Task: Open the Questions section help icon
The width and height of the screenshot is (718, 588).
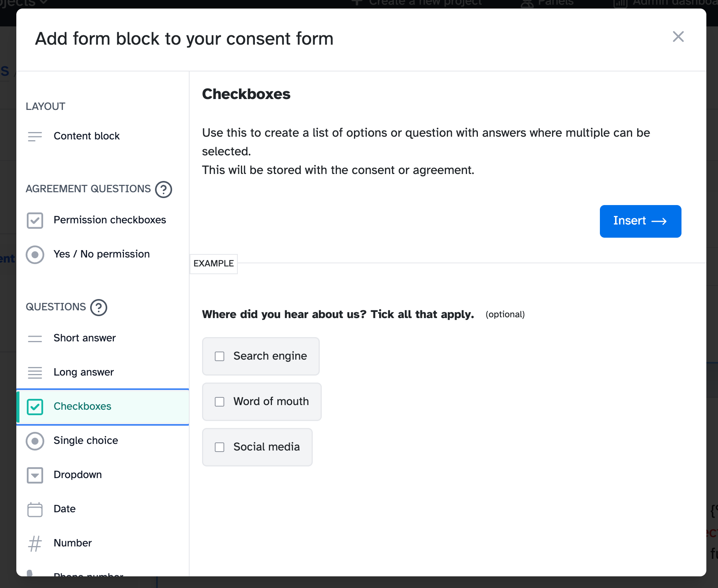Action: [x=98, y=308]
